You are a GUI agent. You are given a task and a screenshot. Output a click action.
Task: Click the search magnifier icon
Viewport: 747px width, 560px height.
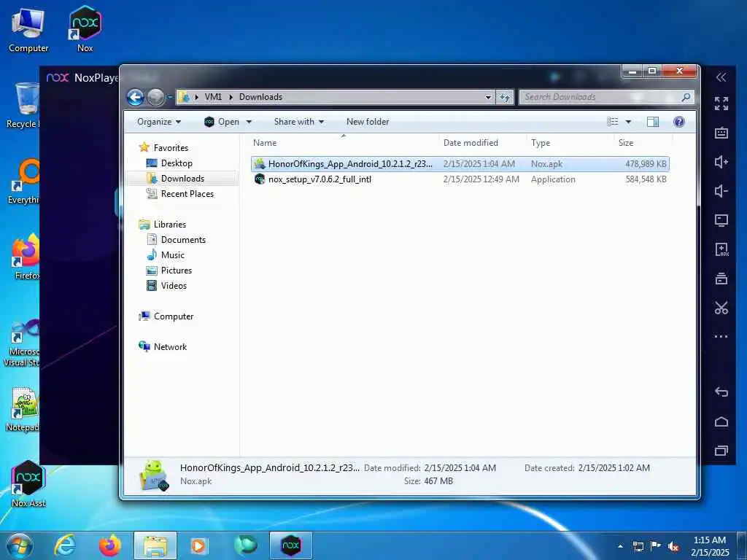(686, 97)
